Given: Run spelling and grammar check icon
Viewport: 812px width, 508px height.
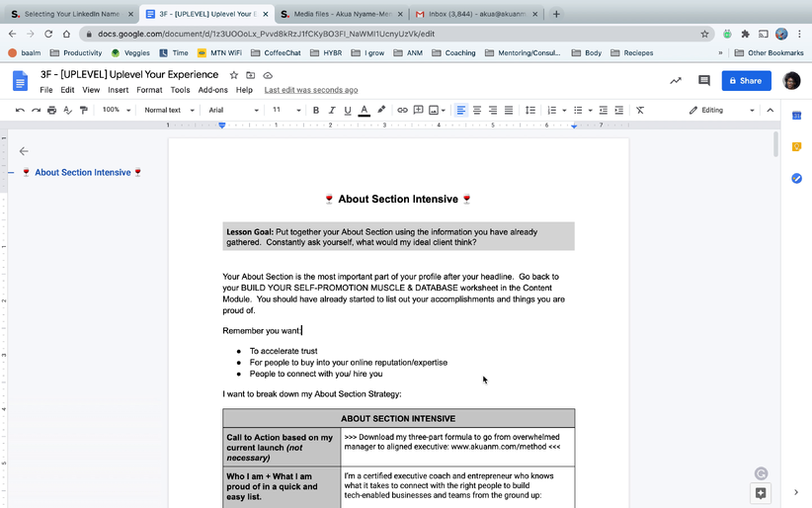Looking at the screenshot, I should 67,110.
